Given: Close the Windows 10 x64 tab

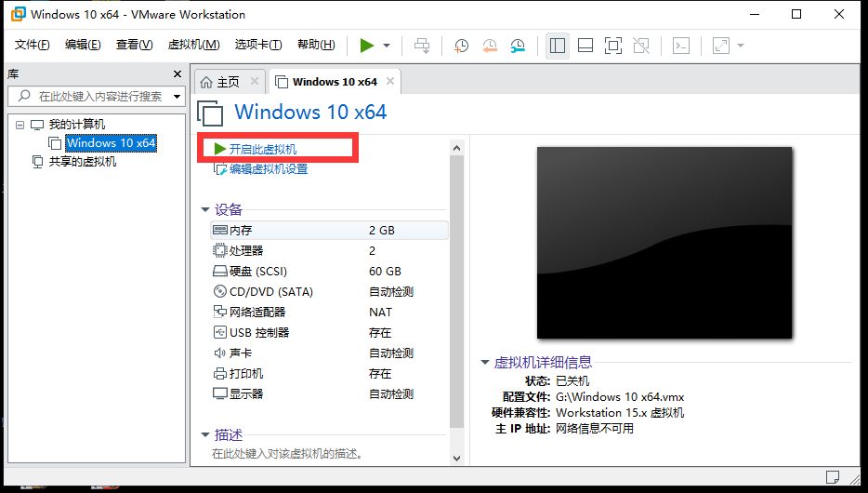Looking at the screenshot, I should click(x=390, y=82).
